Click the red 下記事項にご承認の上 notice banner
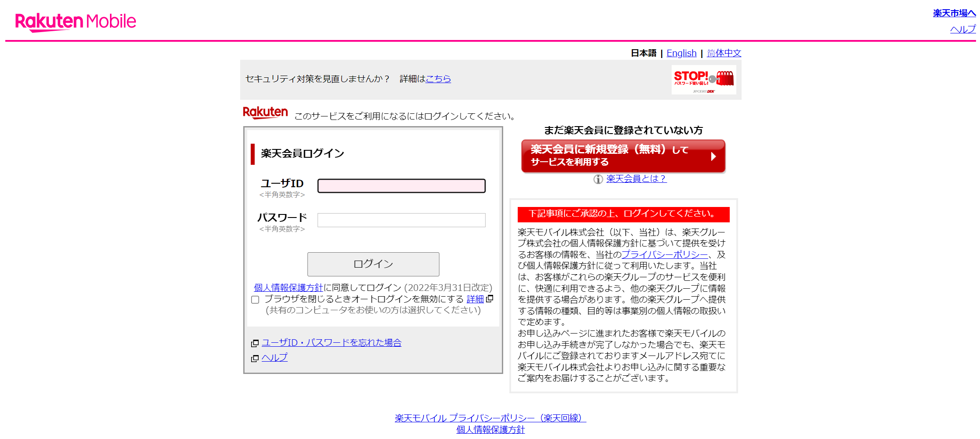This screenshot has width=980, height=439. pyautogui.click(x=623, y=214)
